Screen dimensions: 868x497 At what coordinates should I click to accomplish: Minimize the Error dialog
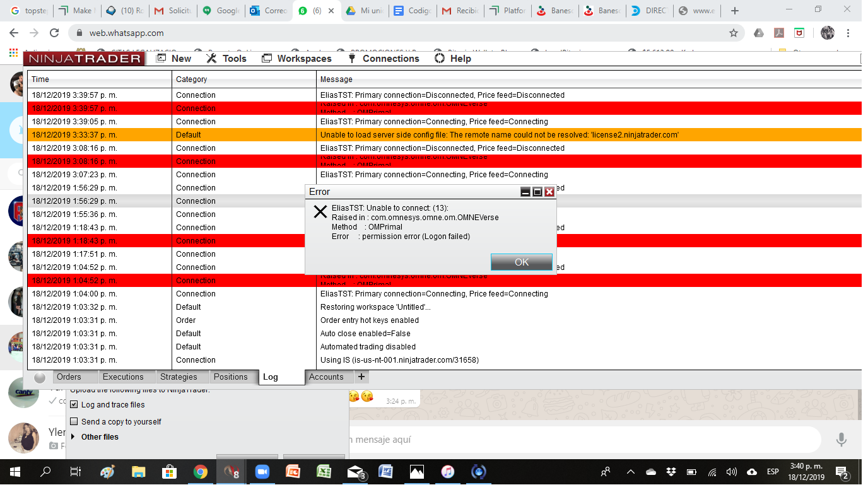click(525, 192)
